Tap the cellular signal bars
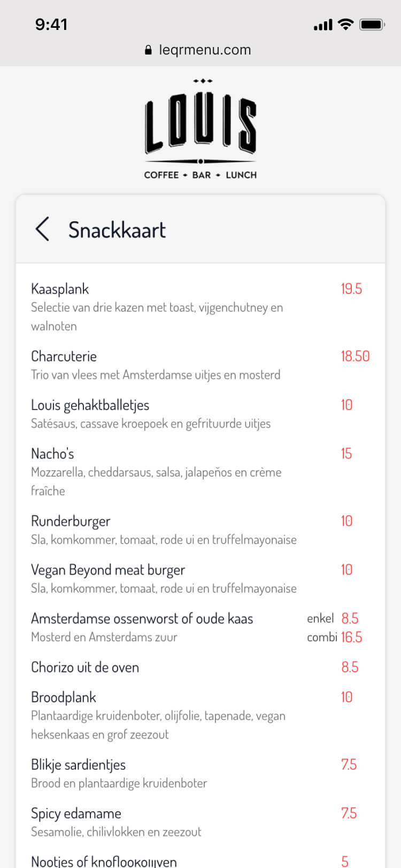401x868 pixels. 323,25
